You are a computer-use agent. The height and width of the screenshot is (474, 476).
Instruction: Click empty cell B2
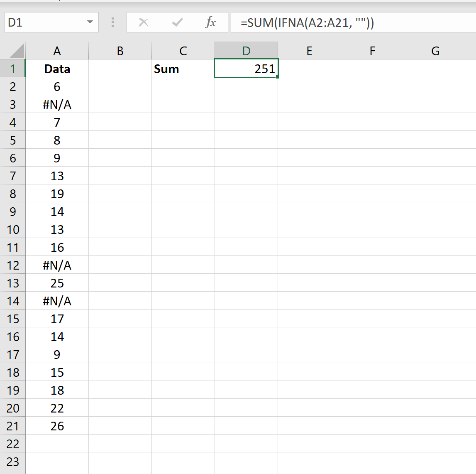[120, 86]
